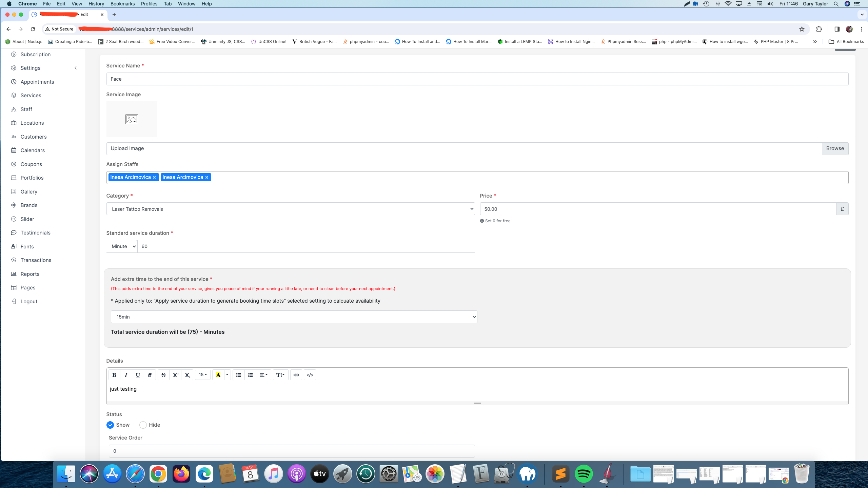Click the Service Order input field
Screen dimensions: 868x488
(292, 451)
